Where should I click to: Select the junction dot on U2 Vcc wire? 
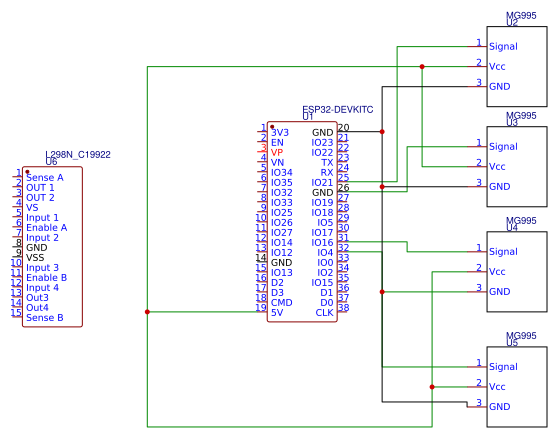point(422,66)
